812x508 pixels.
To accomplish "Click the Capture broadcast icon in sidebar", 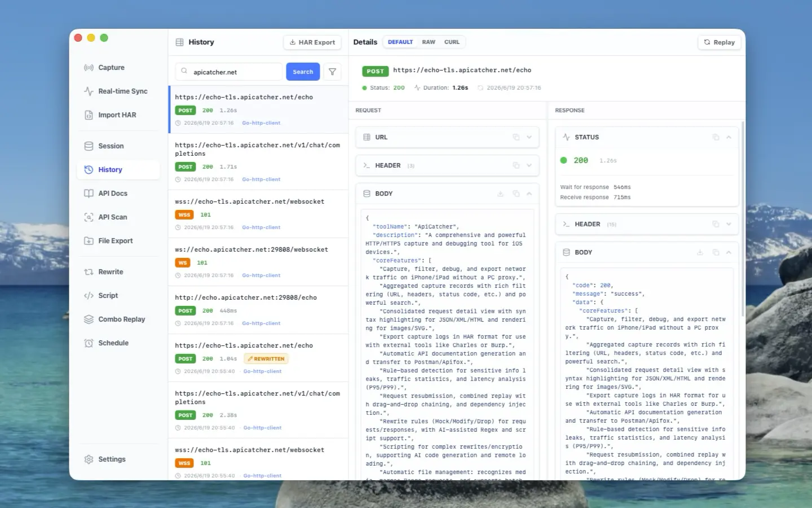I will pyautogui.click(x=89, y=68).
